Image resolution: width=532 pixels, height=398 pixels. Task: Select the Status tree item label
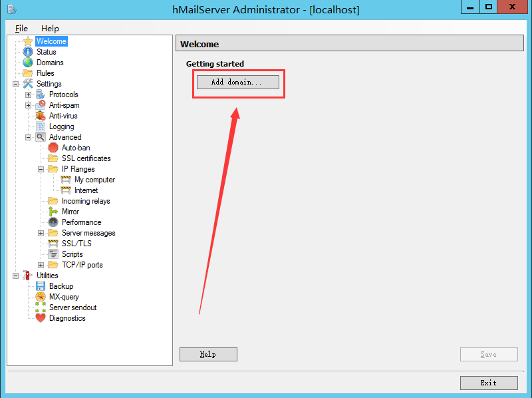[x=47, y=52]
